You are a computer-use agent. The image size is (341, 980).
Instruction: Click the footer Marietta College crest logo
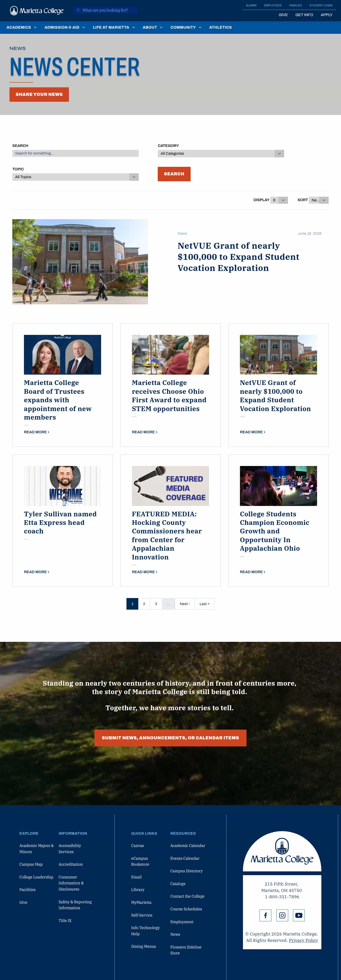coord(282,851)
